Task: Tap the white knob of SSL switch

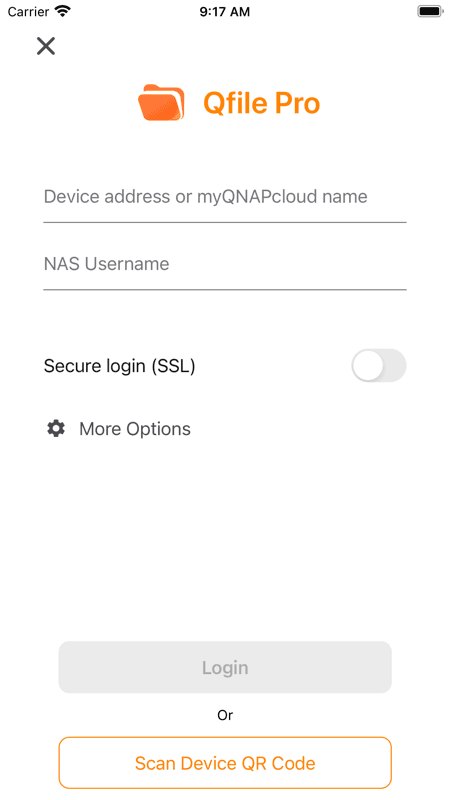Action: 368,366
